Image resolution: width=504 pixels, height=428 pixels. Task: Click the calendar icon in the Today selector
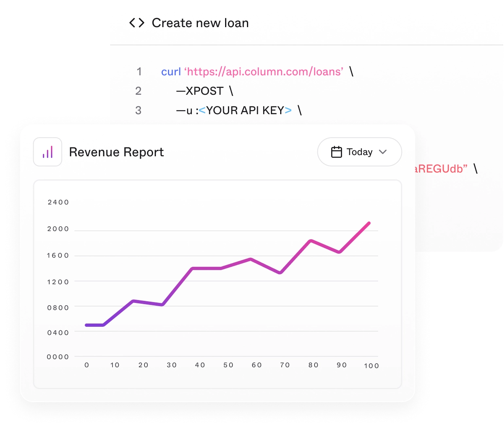337,152
